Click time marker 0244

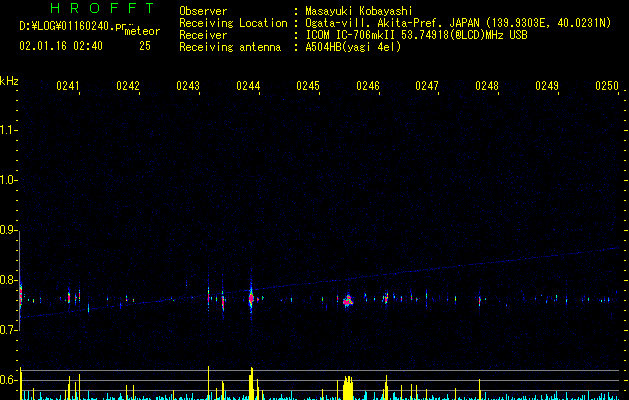click(x=248, y=86)
